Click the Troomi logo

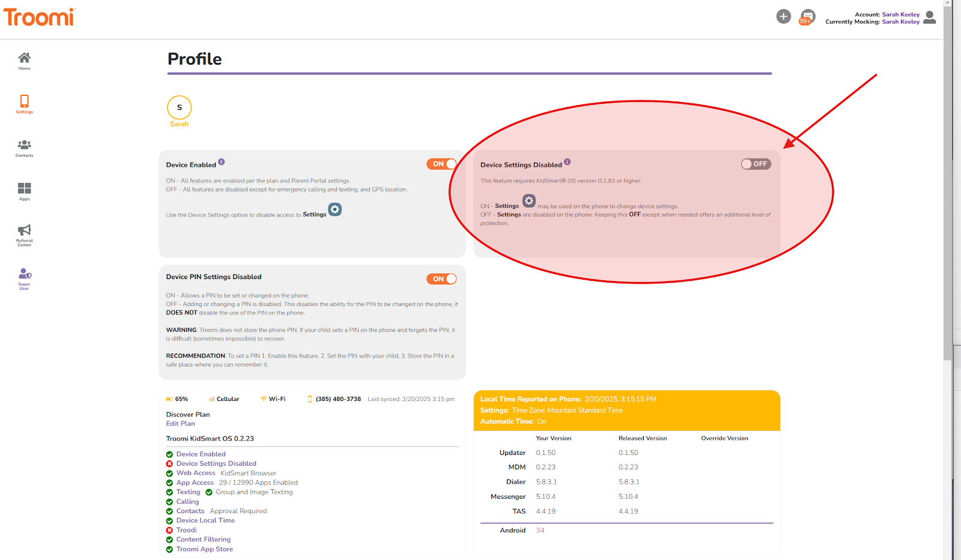(38, 17)
